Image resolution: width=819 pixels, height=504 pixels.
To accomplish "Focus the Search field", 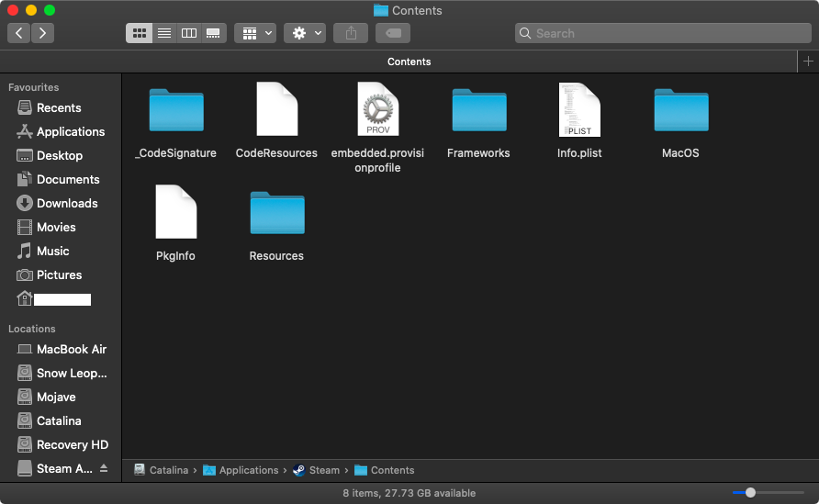I will click(662, 33).
